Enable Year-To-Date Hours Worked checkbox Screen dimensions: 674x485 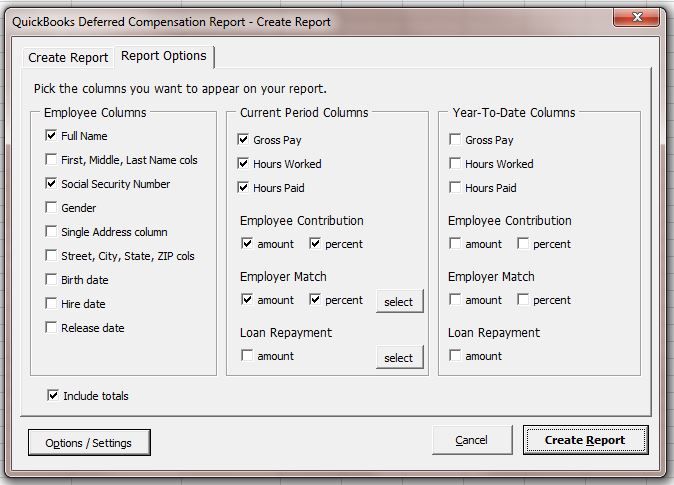pos(455,164)
